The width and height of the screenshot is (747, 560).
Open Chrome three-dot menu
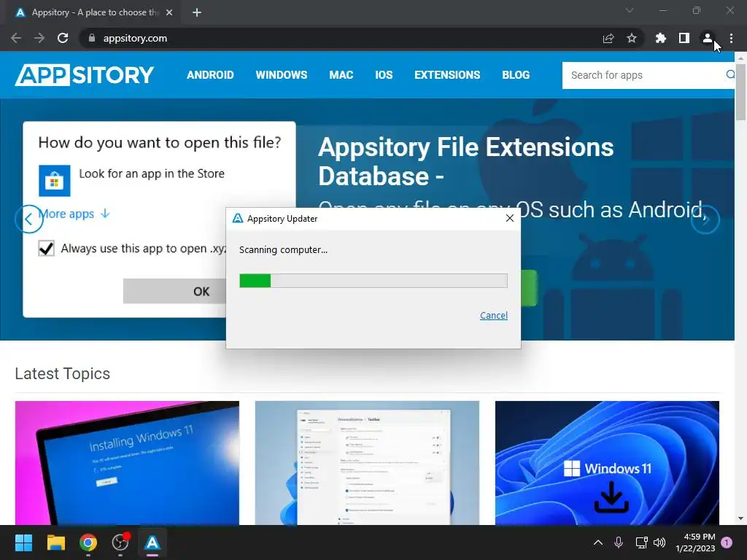click(731, 38)
